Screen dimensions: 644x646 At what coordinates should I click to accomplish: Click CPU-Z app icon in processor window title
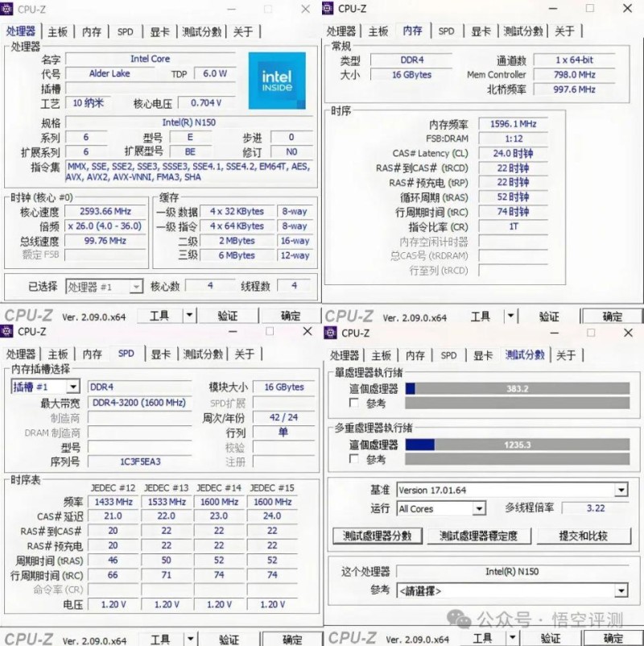6,9
